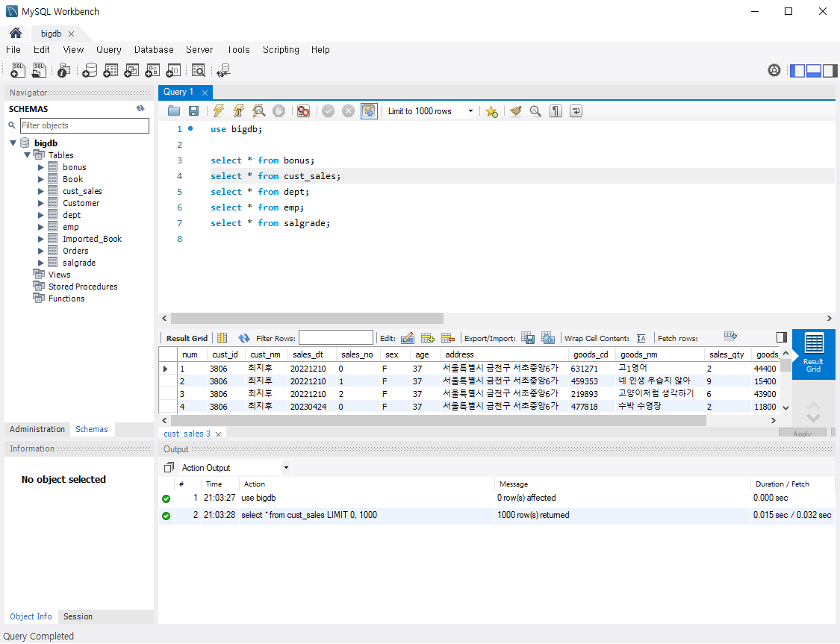
Task: Close the Query 1 tab
Action: tap(205, 93)
